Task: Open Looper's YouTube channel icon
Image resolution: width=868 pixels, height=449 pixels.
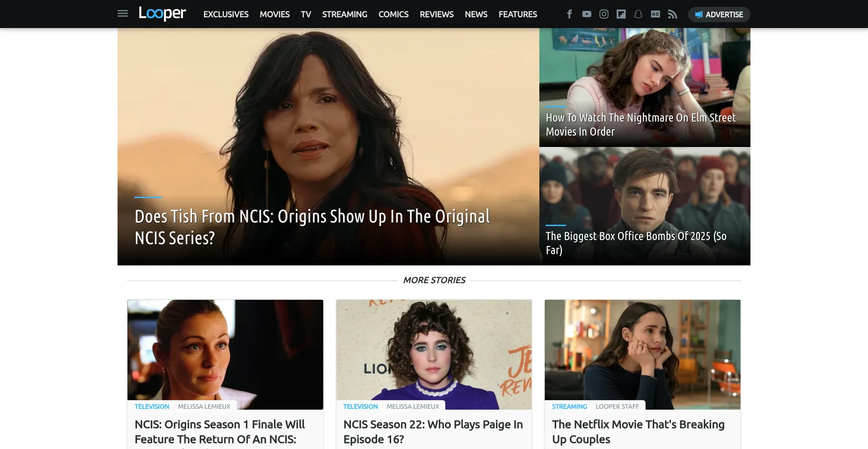Action: (587, 14)
